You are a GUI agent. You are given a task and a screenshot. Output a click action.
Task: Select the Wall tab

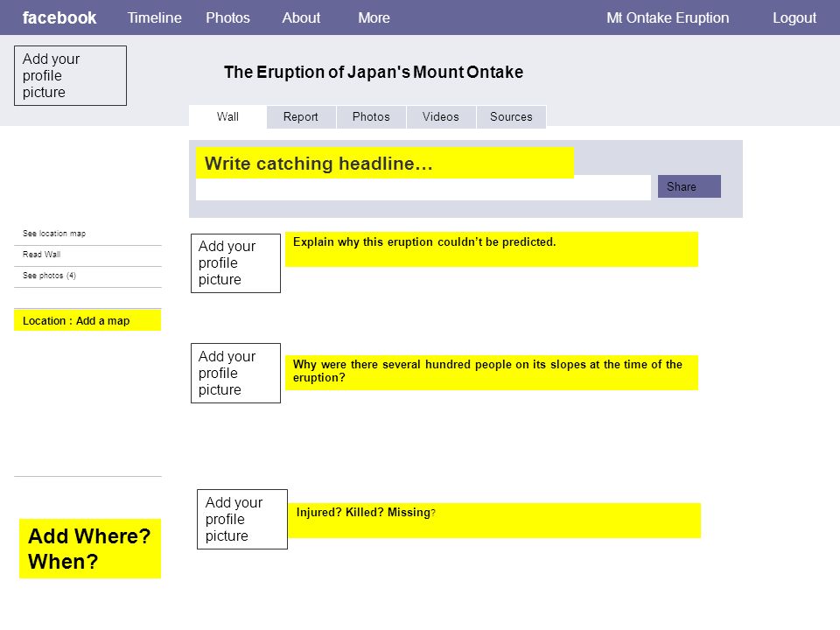[x=227, y=116]
